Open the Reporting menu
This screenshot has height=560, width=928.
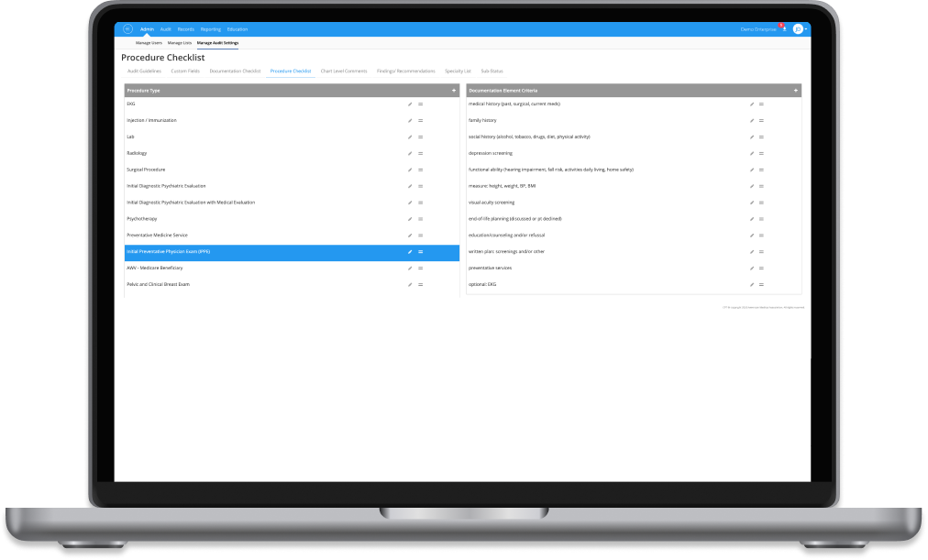click(x=210, y=29)
